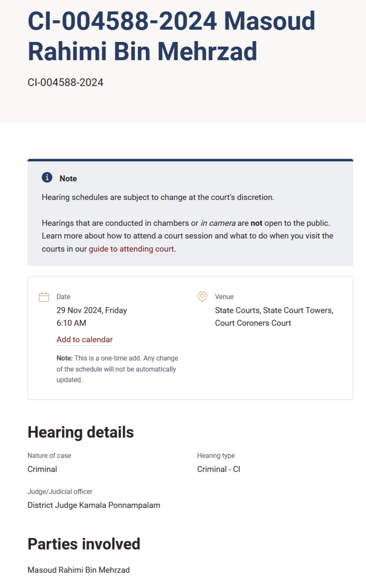The width and height of the screenshot is (366, 588).
Task: Click judge name District Judge Kamala Ponnampalam
Action: tap(94, 505)
